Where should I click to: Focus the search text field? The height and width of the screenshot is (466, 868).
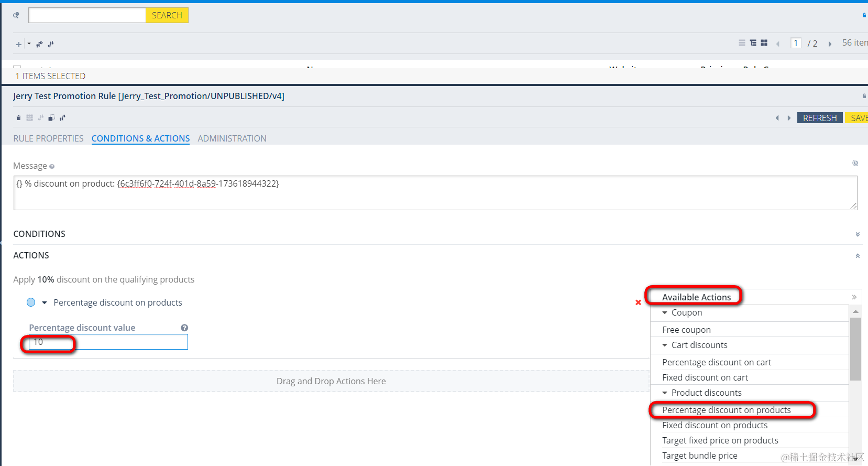87,15
